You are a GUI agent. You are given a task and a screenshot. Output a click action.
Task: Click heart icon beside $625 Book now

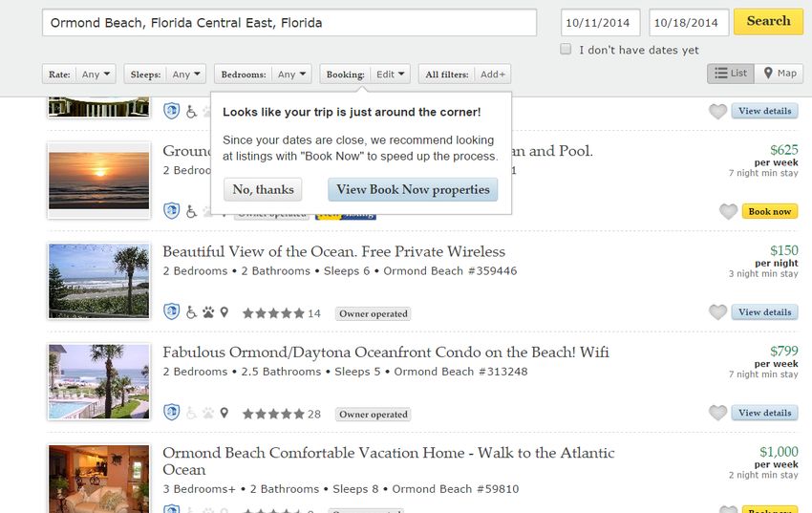click(x=728, y=211)
